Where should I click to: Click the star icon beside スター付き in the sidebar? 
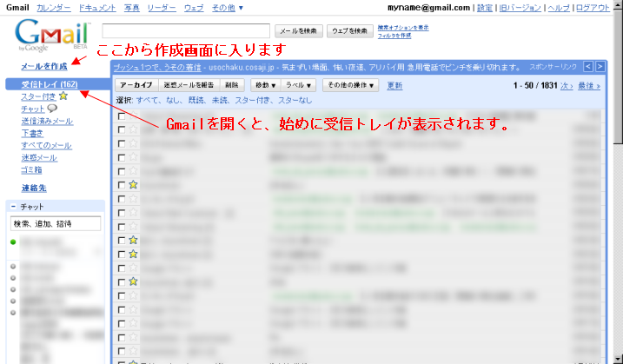point(63,96)
